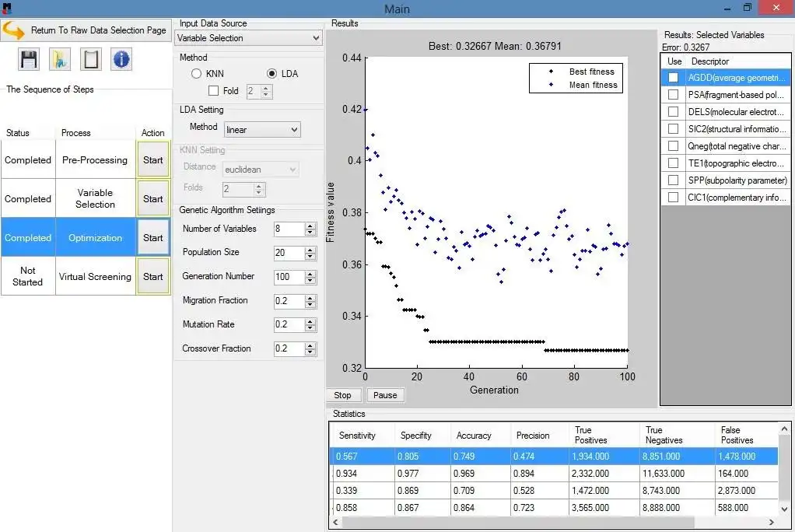Click the Mutation Rate stepper arrows
The height and width of the screenshot is (532, 795).
click(x=310, y=324)
